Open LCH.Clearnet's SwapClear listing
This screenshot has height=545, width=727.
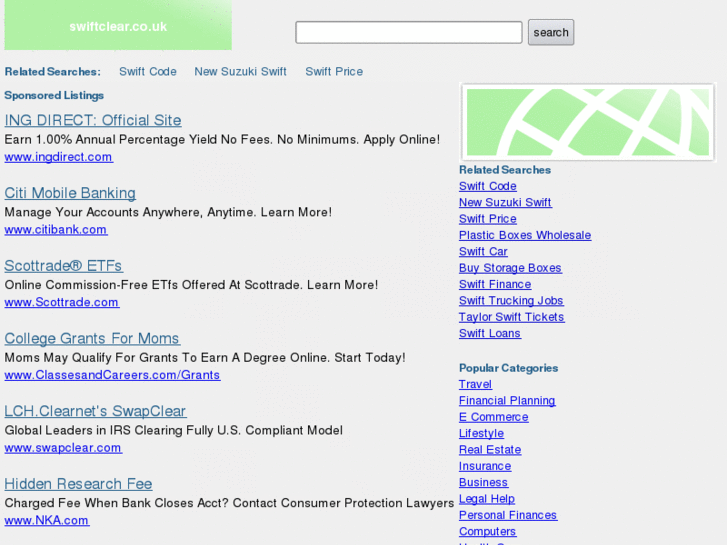95,411
